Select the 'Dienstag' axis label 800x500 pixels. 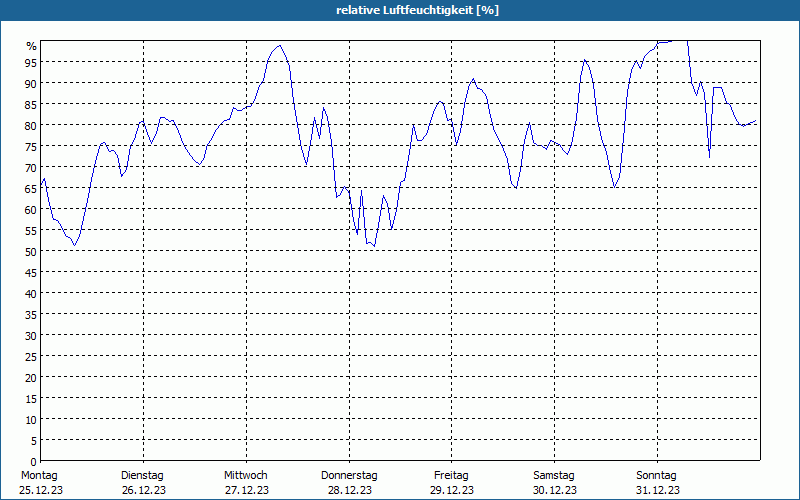142,476
